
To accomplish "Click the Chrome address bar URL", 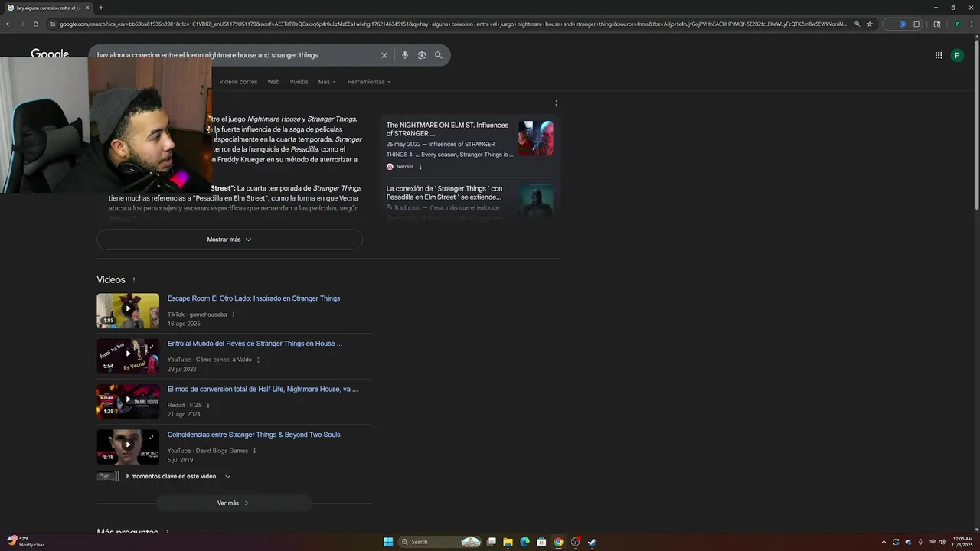I will click(452, 24).
